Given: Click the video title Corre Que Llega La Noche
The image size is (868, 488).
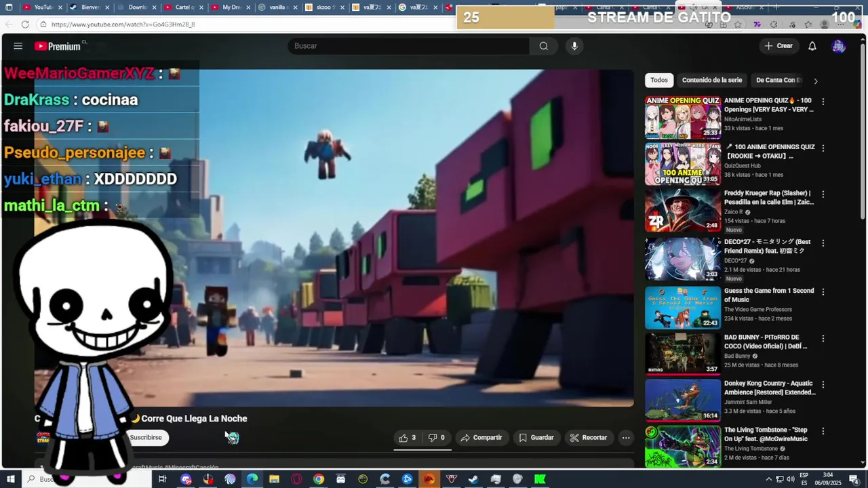Looking at the screenshot, I should tap(194, 419).
